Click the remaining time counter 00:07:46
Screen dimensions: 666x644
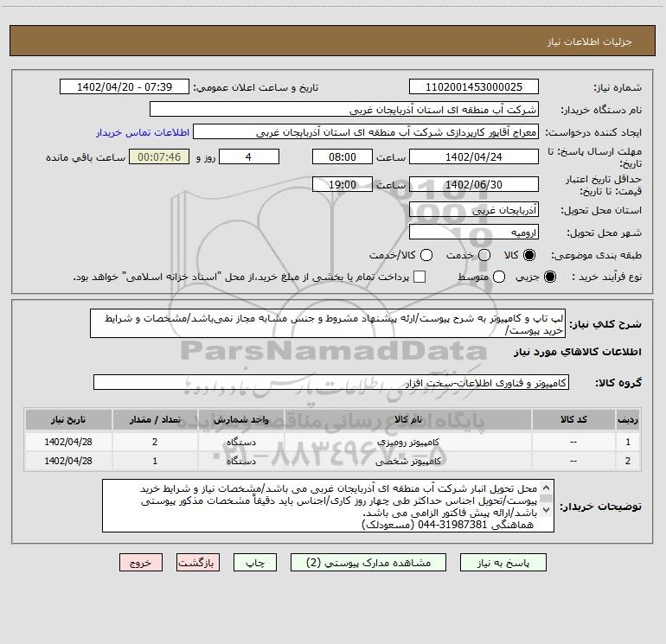(x=159, y=156)
